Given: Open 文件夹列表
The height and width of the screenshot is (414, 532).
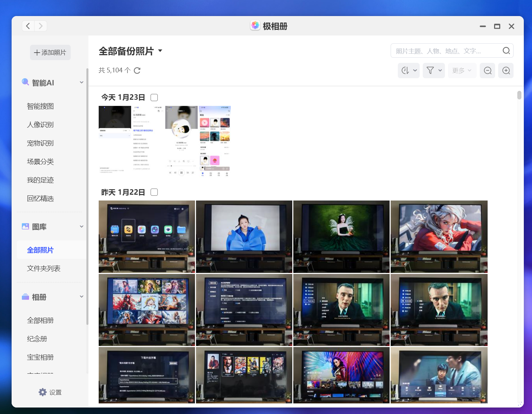Looking at the screenshot, I should coord(44,268).
